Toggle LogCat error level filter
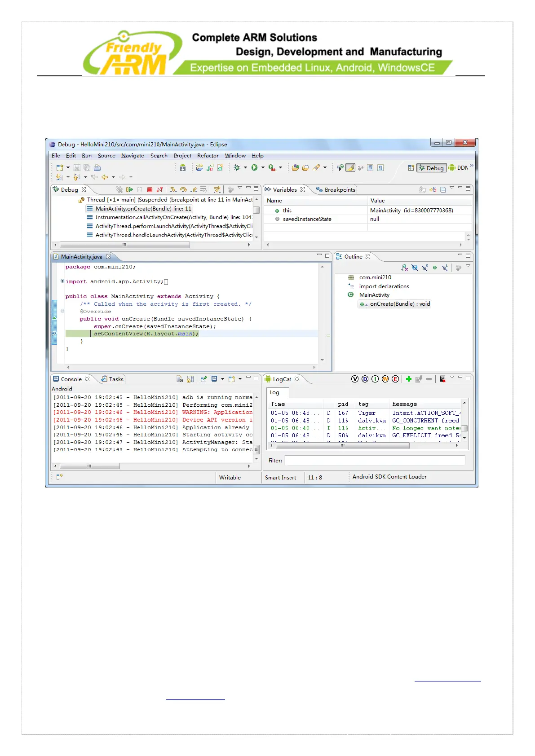The image size is (535, 756). point(395,379)
